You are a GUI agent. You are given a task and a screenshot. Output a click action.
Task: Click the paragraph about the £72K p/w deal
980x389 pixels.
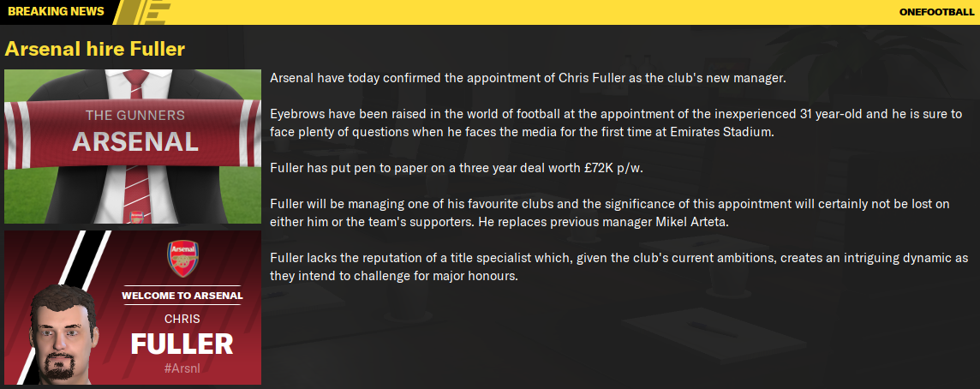(456, 167)
